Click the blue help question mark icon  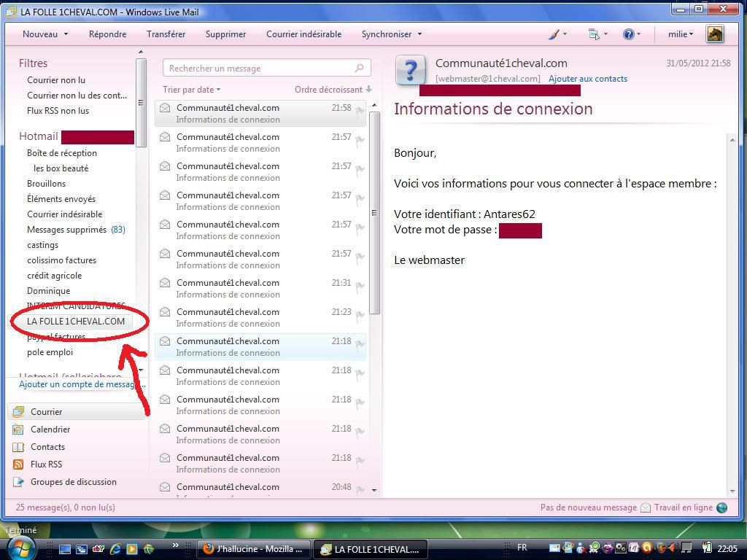point(628,34)
